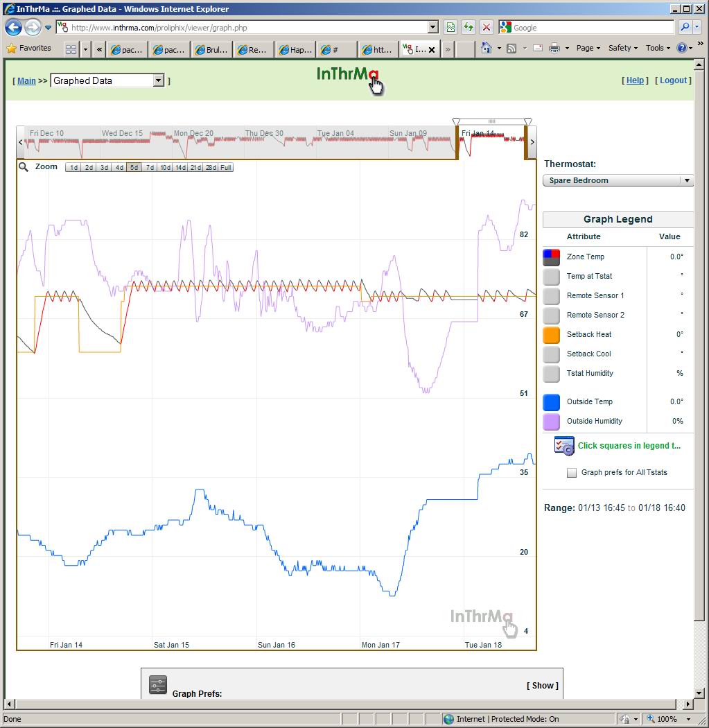
Task: Click the Graph Prefs sliders icon
Action: pyautogui.click(x=158, y=685)
